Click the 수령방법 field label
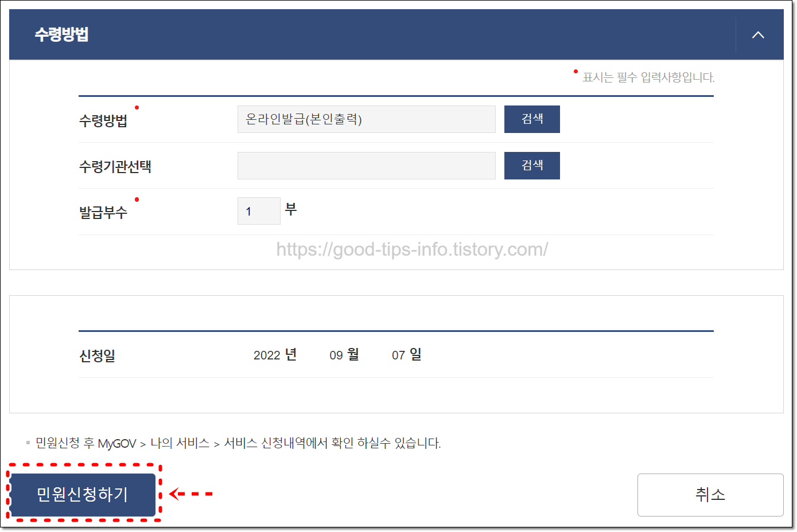 click(103, 120)
